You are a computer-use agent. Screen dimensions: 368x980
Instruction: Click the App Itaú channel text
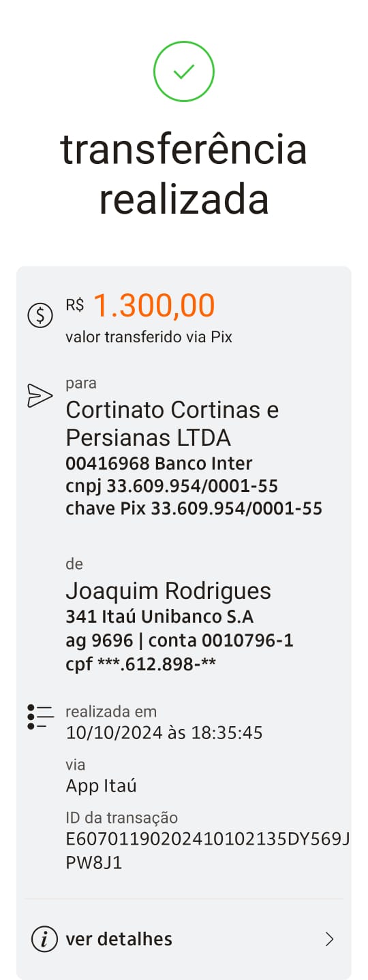coord(101,786)
